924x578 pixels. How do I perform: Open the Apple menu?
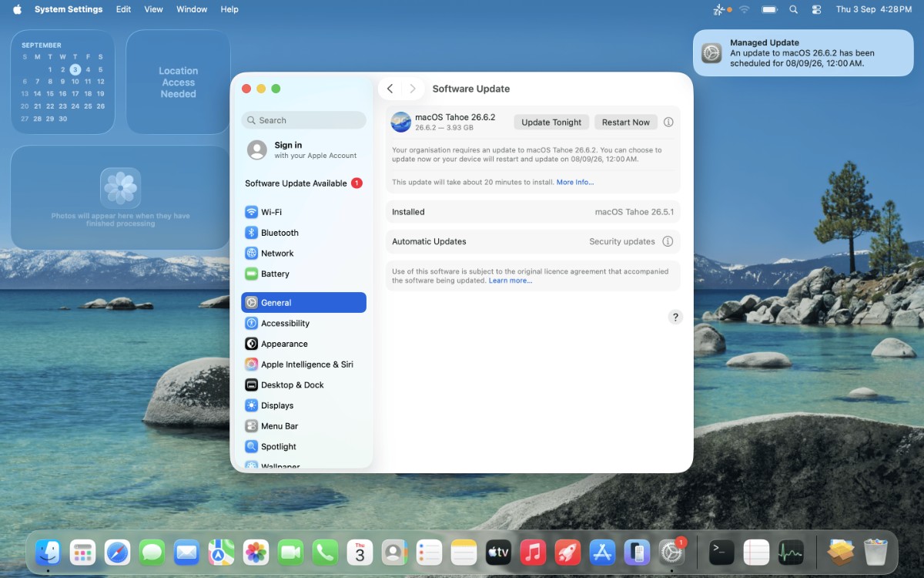pos(17,9)
